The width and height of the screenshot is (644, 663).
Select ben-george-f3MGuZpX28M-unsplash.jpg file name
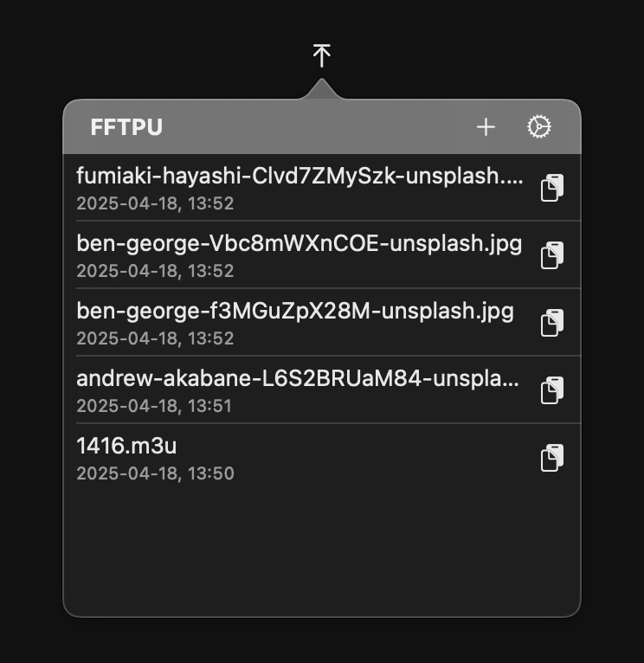pyautogui.click(x=295, y=312)
